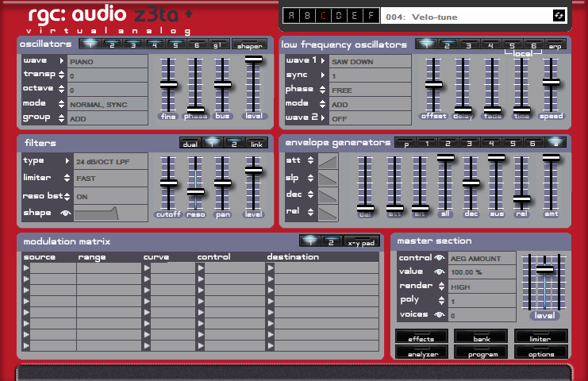Click the 24 dB/OCT LPF type field
The width and height of the screenshot is (588, 381).
(x=111, y=161)
